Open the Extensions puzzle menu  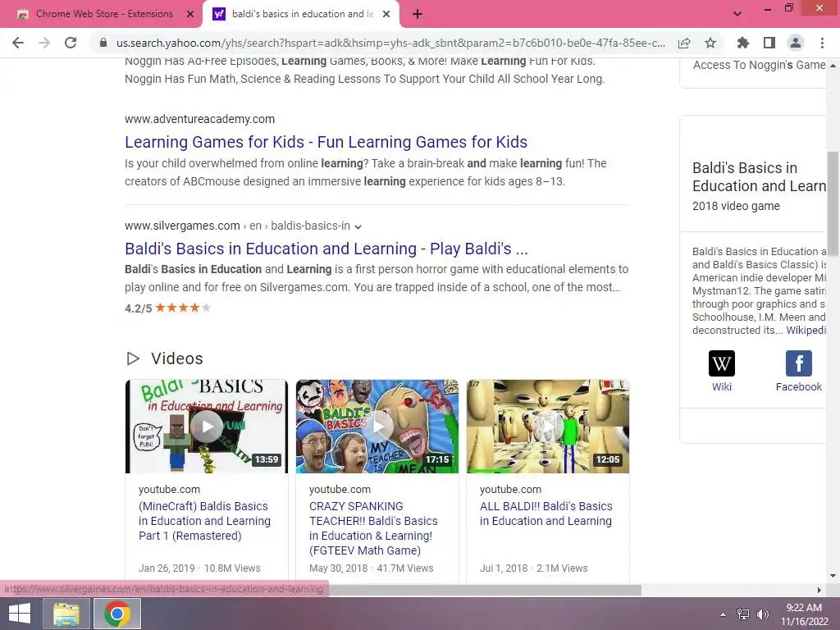[743, 43]
